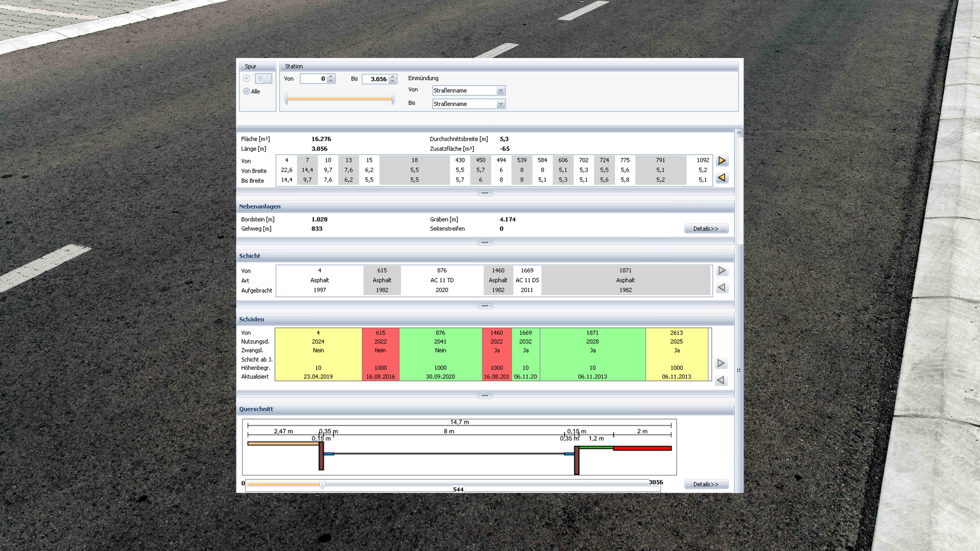Click the right arrow beside the Schäden table
The width and height of the screenshot is (980, 551).
pos(721,363)
